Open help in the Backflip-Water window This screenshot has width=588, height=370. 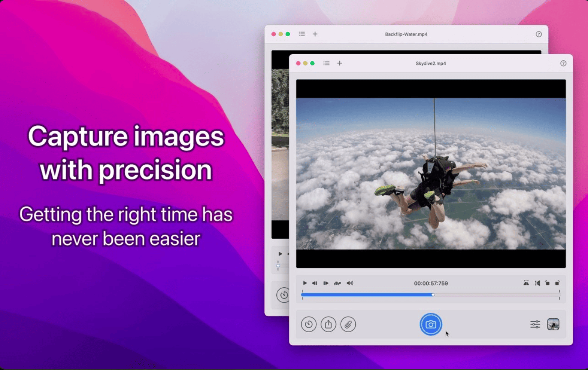[539, 34]
